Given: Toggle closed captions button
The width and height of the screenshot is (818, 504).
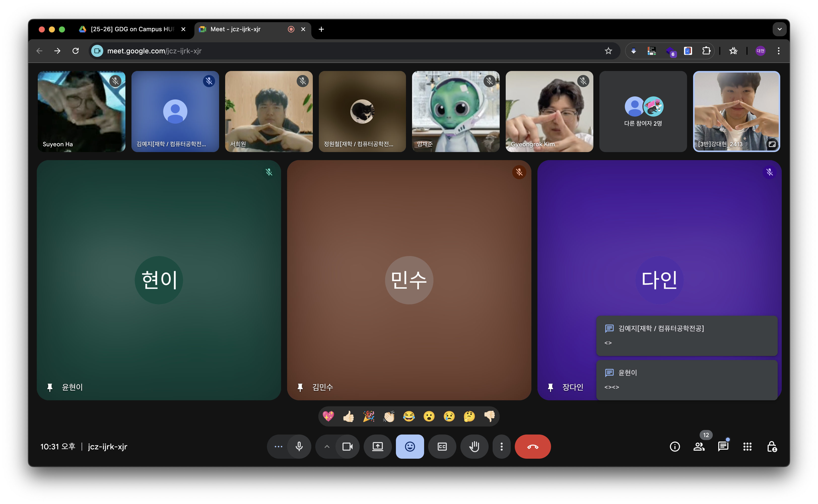Looking at the screenshot, I should 442,447.
